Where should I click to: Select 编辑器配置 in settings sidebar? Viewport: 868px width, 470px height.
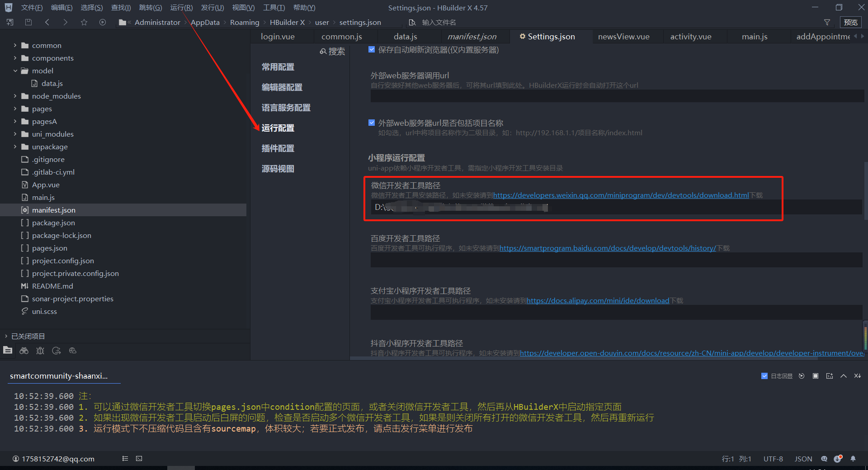click(282, 87)
